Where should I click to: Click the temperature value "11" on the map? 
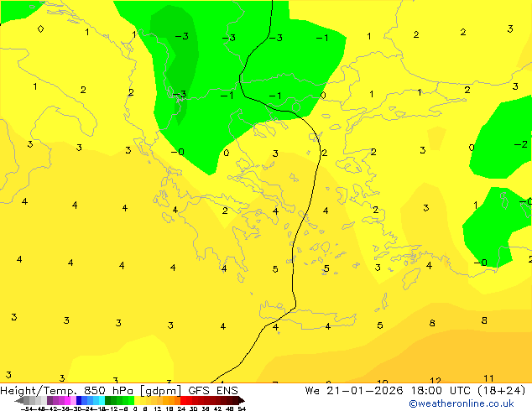tap(488, 378)
